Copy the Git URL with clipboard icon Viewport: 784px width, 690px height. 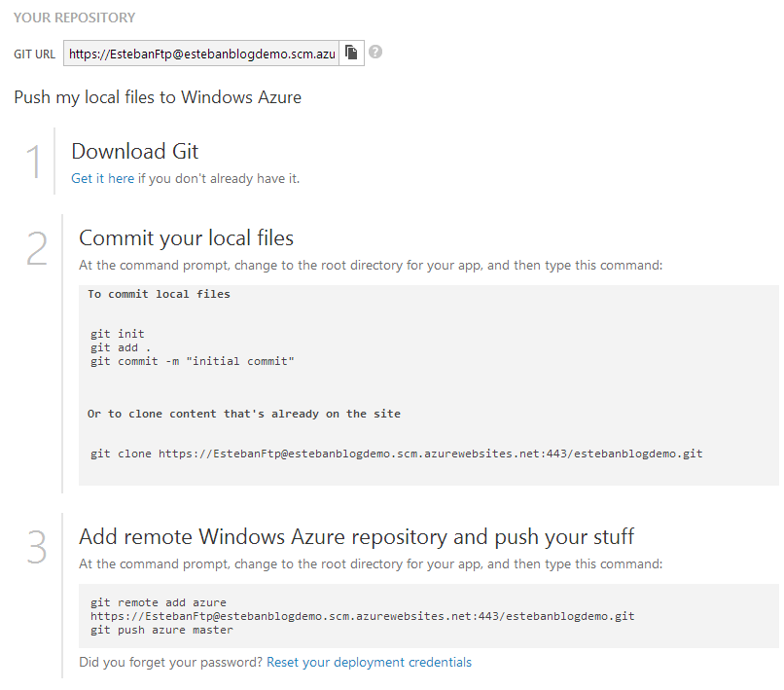click(x=351, y=53)
